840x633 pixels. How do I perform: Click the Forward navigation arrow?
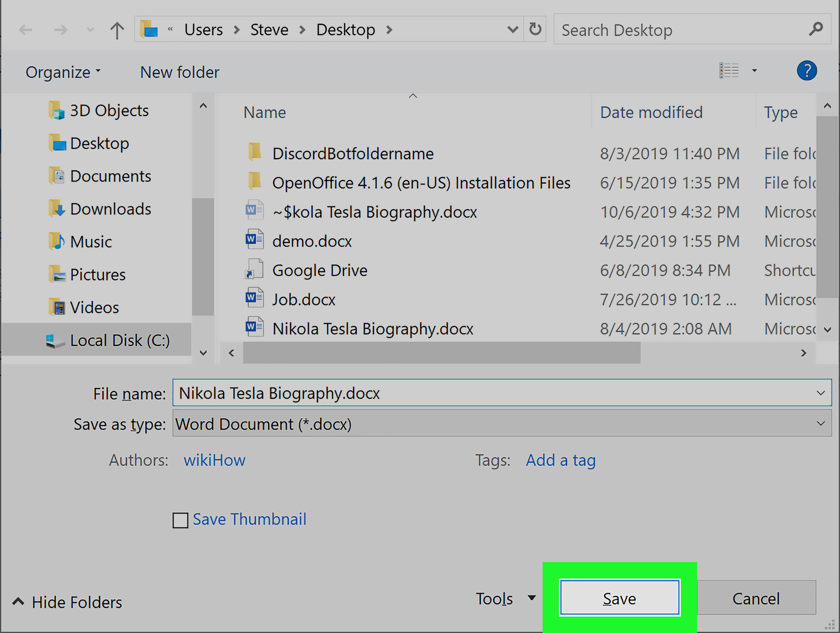point(60,30)
